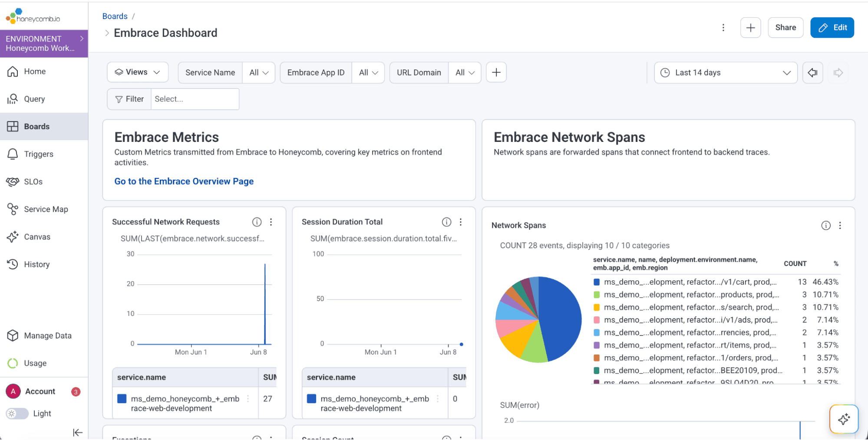Add a new board filter with the plus icon

pos(496,72)
